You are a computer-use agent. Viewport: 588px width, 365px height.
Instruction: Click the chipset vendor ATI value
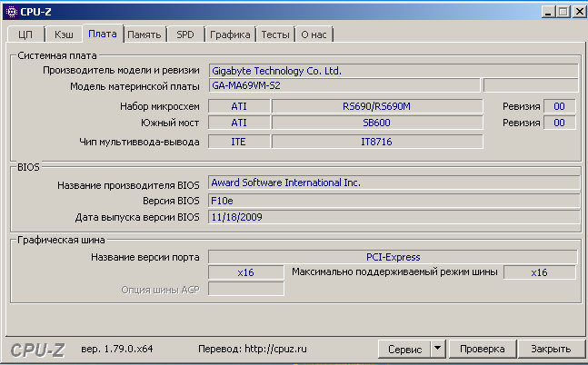(239, 106)
